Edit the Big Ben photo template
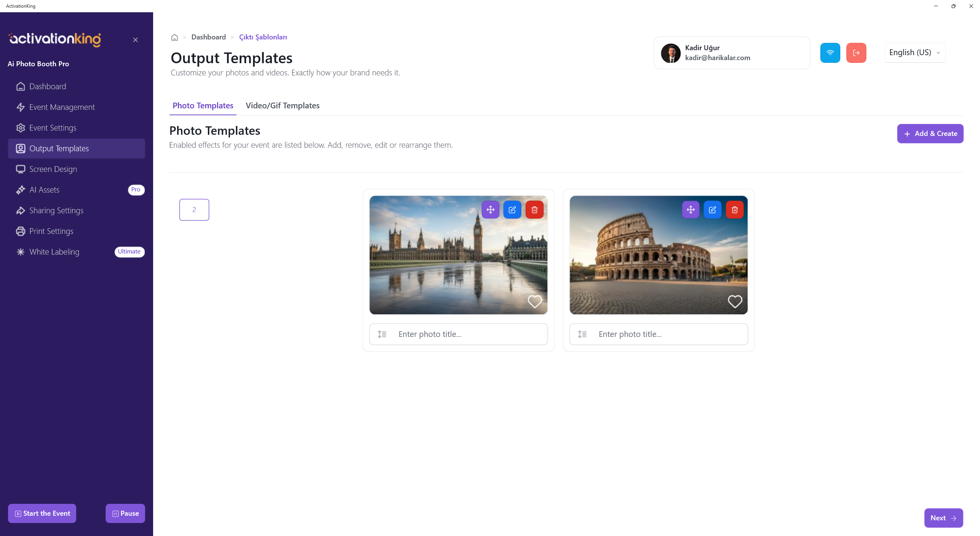 (x=512, y=210)
